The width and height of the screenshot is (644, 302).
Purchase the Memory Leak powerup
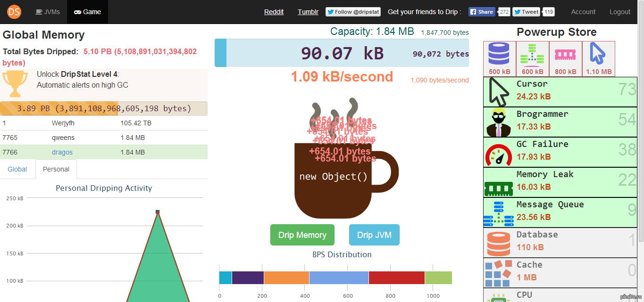tap(560, 182)
